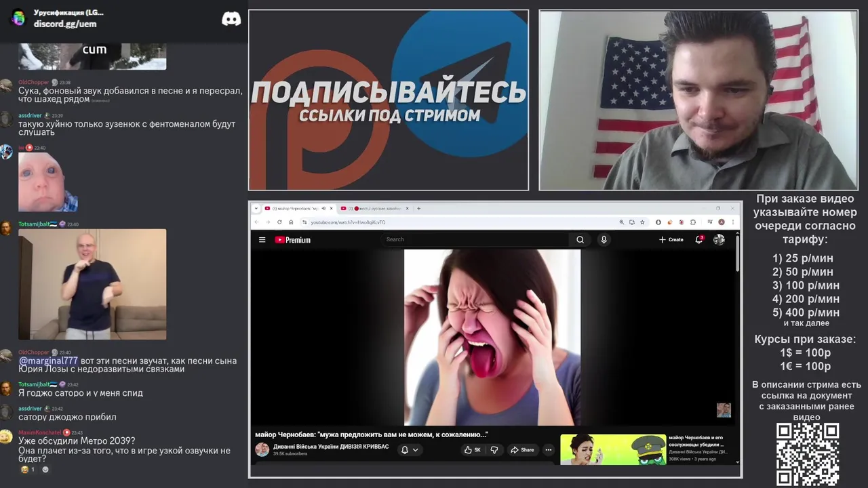Open the recommended video thumbnail with green cap
This screenshot has height=488, width=868.
(x=613, y=449)
